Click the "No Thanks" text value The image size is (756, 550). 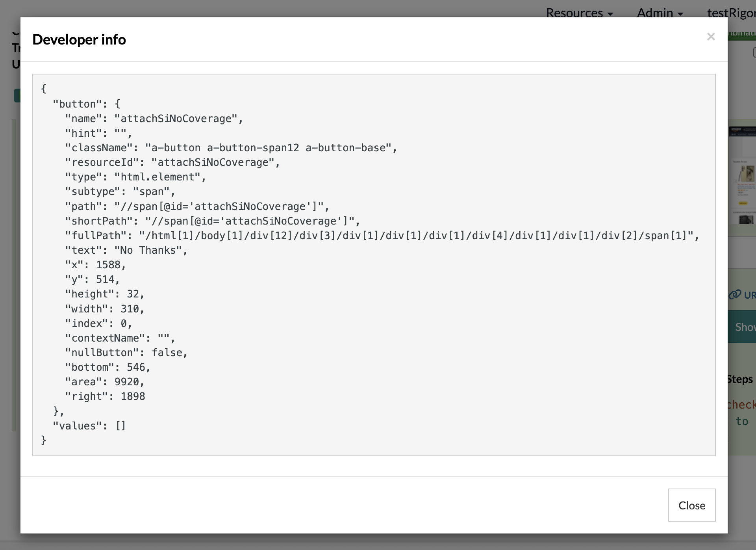pos(148,250)
